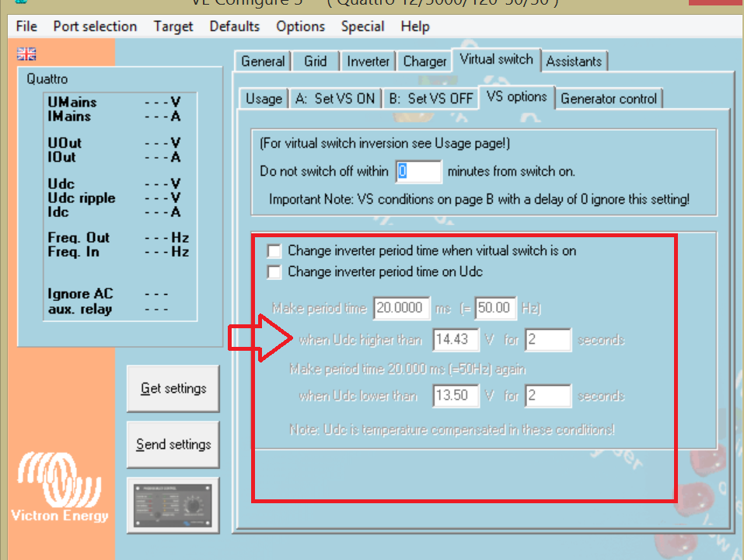The height and width of the screenshot is (560, 744).
Task: Click the seconds field for Udc lower than
Action: 548,396
